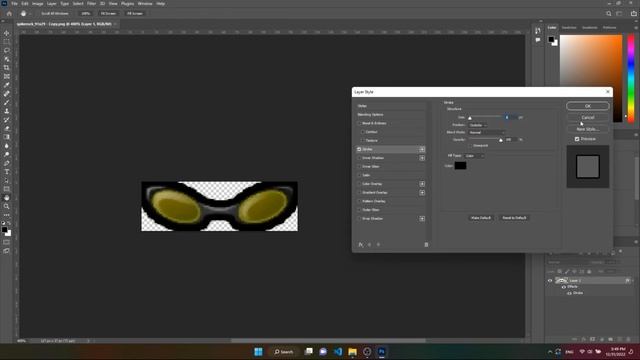Open the Layer menu
Viewport: 640px width, 360px height.
(x=52, y=4)
